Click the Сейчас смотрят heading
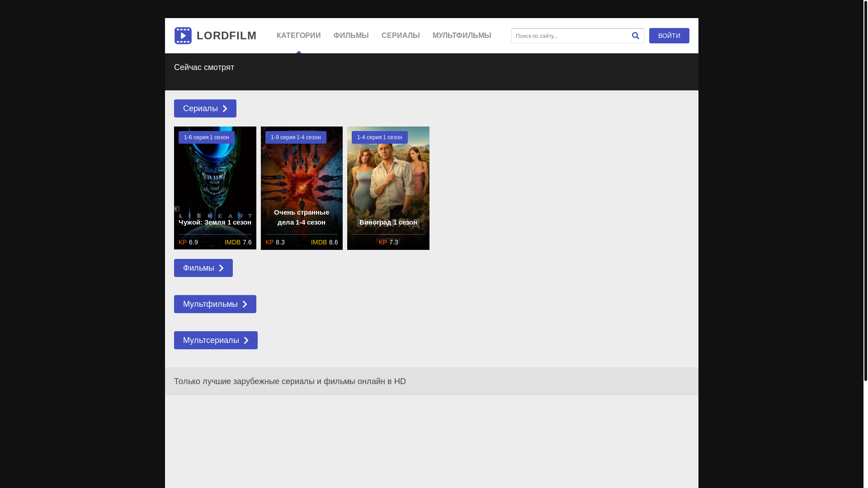Image resolution: width=868 pixels, height=488 pixels. 204,67
